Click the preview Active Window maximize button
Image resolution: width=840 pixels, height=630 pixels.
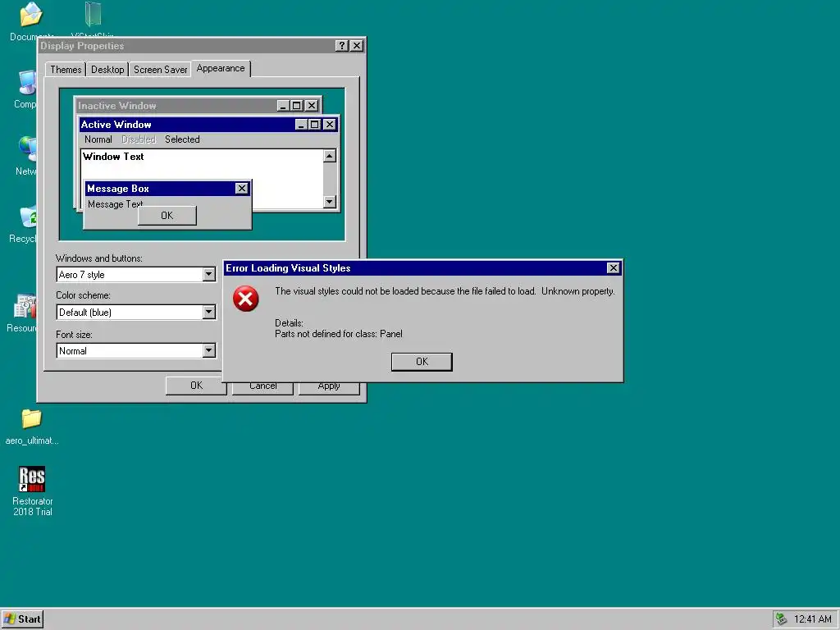click(x=314, y=125)
